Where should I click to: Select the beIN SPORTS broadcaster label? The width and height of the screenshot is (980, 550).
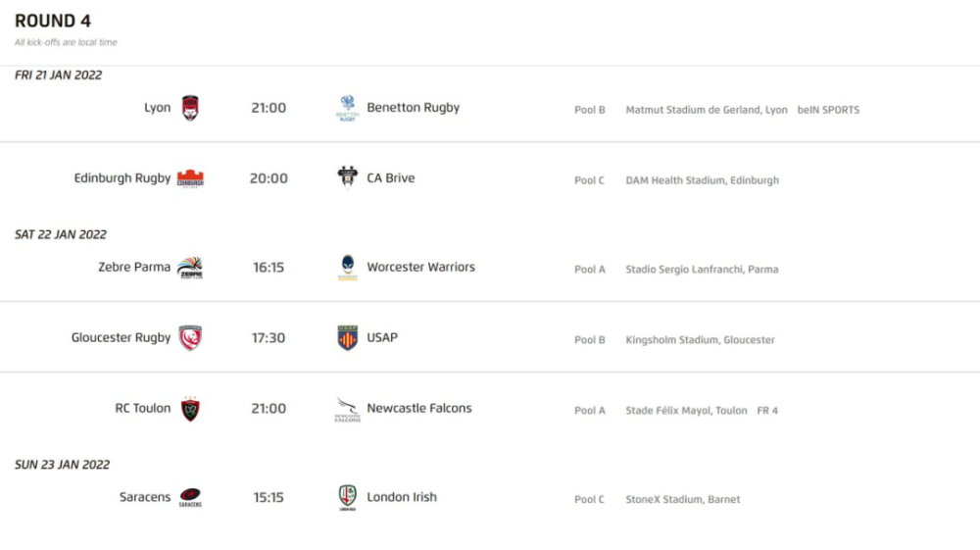(828, 110)
